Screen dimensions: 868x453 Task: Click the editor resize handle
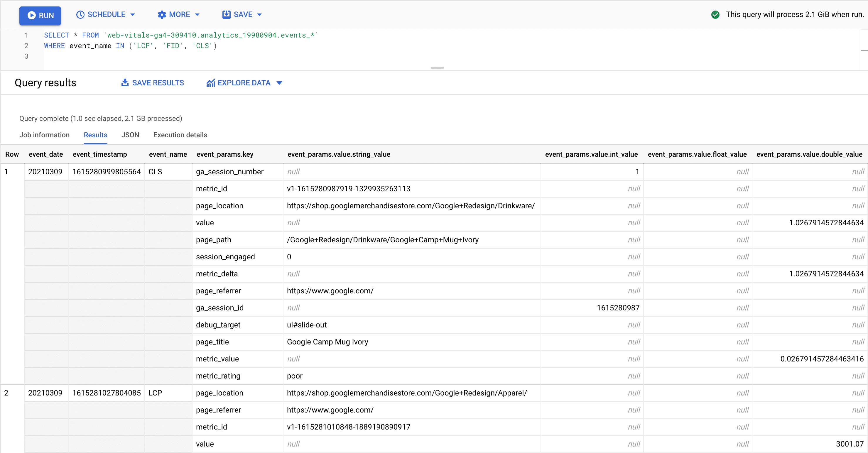pyautogui.click(x=437, y=68)
